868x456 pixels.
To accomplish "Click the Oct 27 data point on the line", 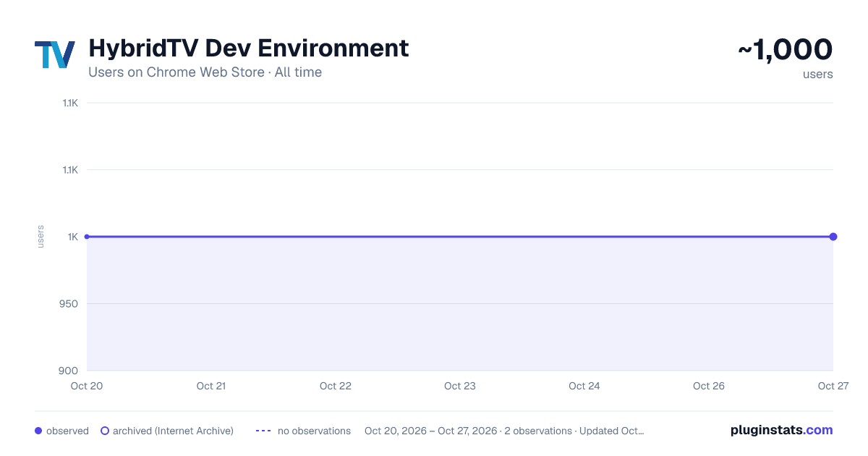I will point(833,237).
